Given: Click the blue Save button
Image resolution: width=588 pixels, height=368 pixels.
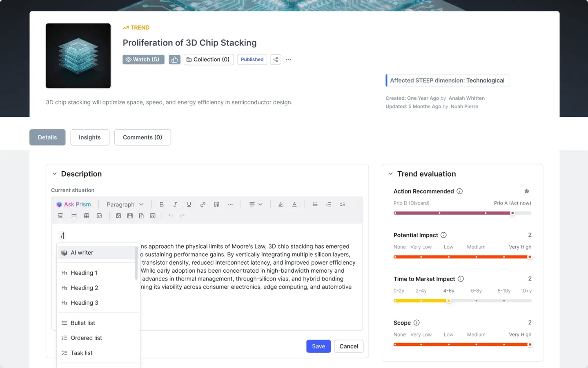Looking at the screenshot, I should (x=318, y=346).
